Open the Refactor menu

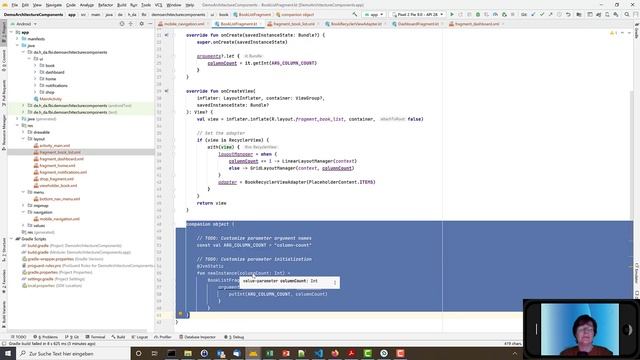point(105,5)
